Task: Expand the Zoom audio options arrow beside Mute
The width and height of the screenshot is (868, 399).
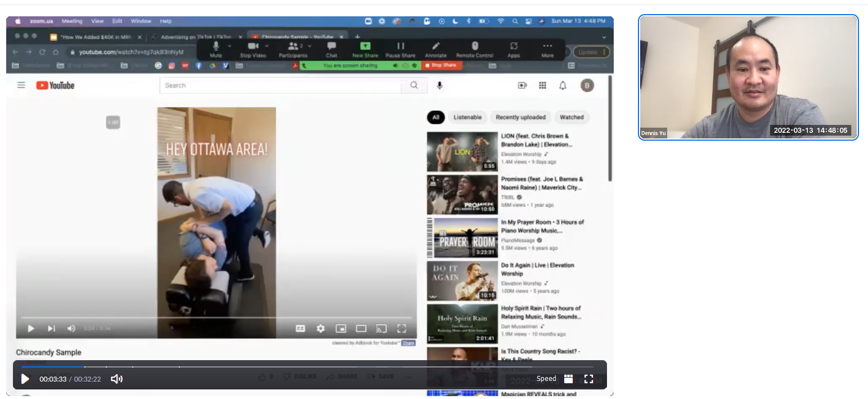Action: [230, 46]
